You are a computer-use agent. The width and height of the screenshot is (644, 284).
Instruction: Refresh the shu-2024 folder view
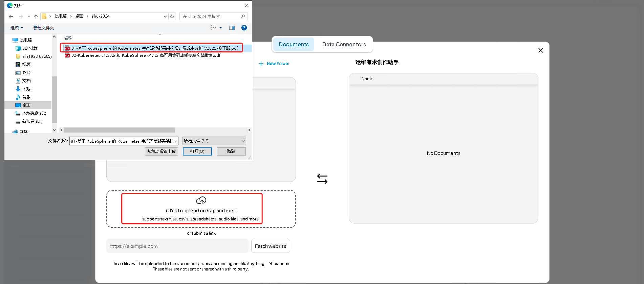click(172, 16)
